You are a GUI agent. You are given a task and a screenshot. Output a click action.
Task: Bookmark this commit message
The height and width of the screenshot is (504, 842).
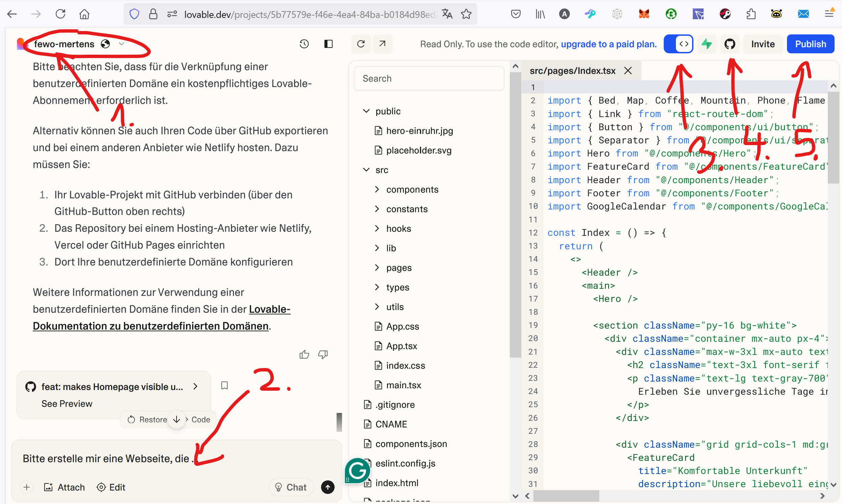tap(224, 386)
